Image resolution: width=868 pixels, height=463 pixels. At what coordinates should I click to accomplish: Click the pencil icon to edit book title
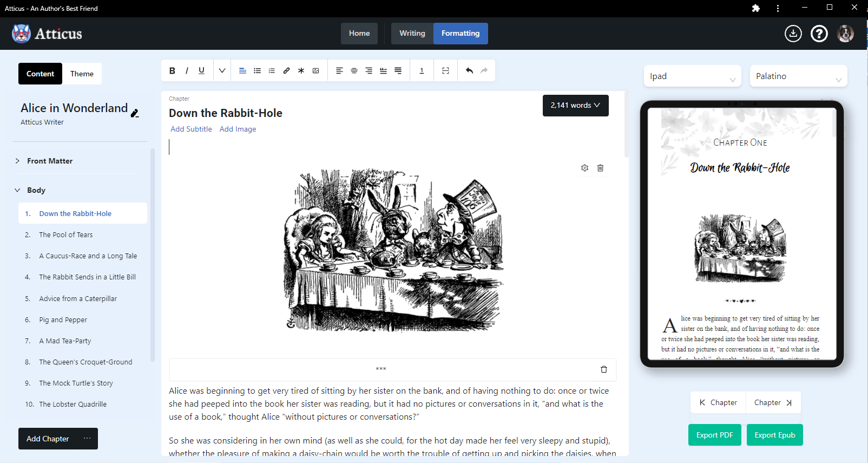[135, 113]
